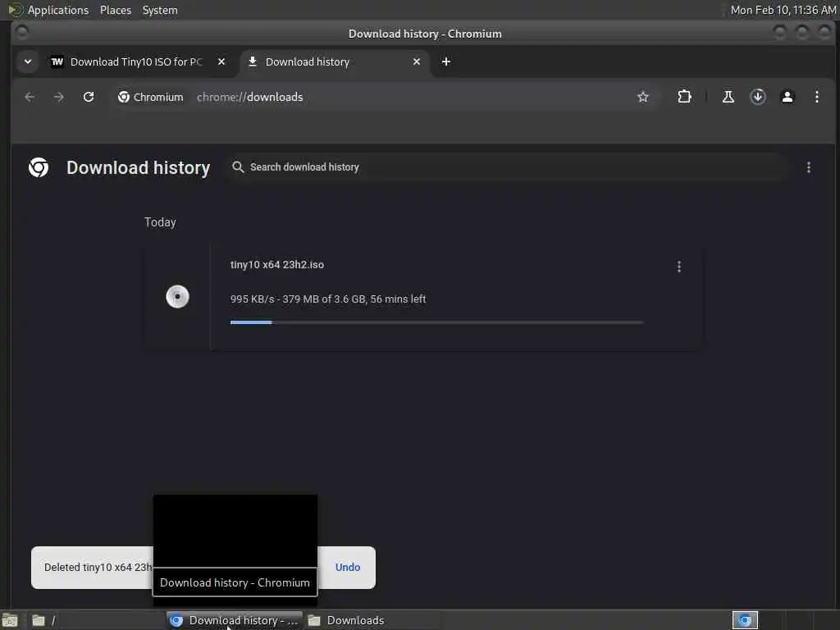
Task: Bookmark this page with the star icon
Action: (x=643, y=97)
